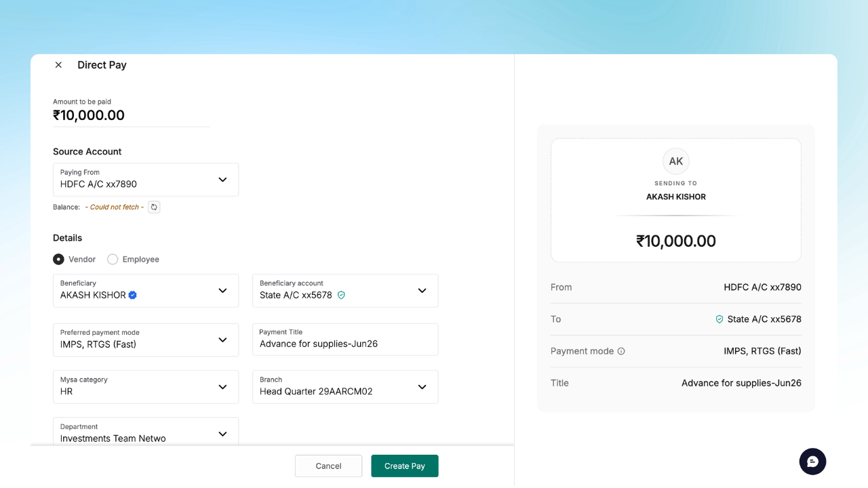Refresh the account balance
868x488 pixels.
(x=154, y=207)
